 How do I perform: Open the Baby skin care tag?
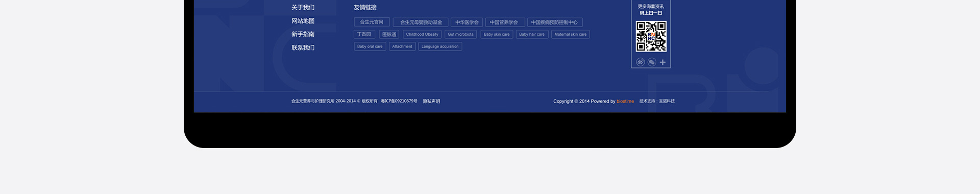pos(497,34)
